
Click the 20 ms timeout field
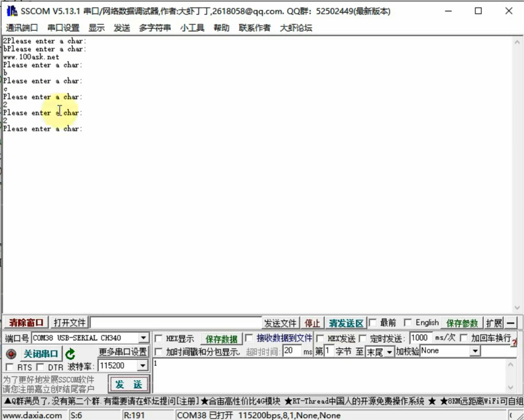tap(292, 351)
